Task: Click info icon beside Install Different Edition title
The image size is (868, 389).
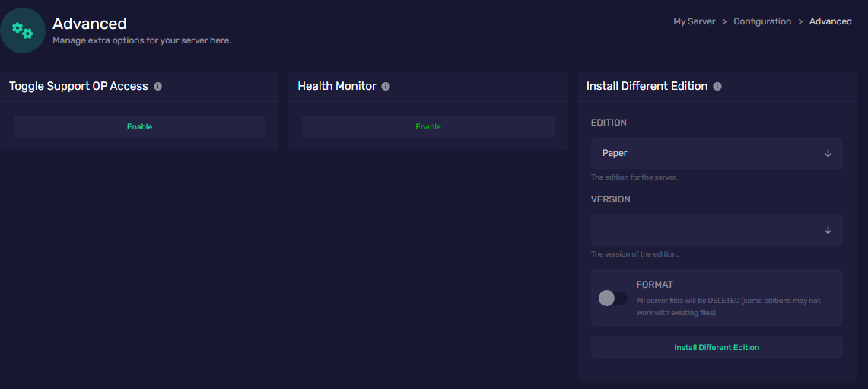Action: click(717, 87)
